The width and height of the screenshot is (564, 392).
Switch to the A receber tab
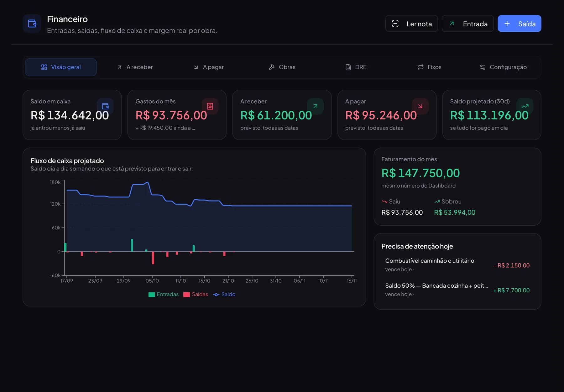[135, 67]
